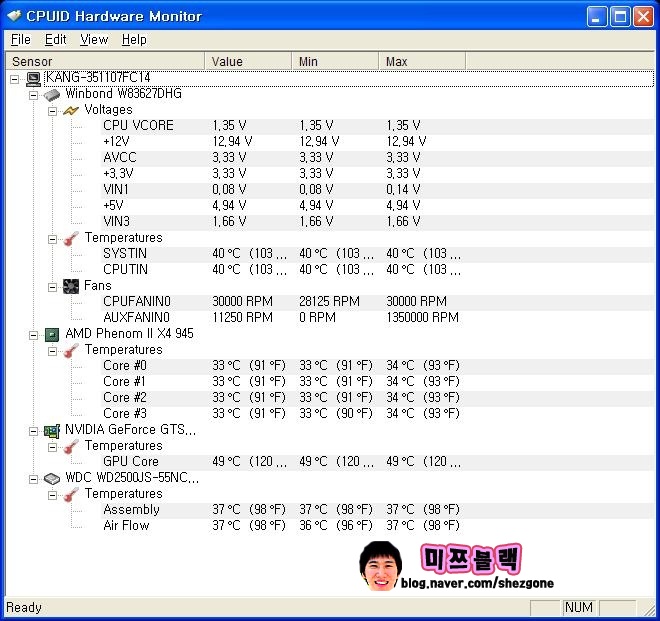Image resolution: width=660 pixels, height=621 pixels.
Task: Click the 11250 RPM value
Action: (x=242, y=318)
